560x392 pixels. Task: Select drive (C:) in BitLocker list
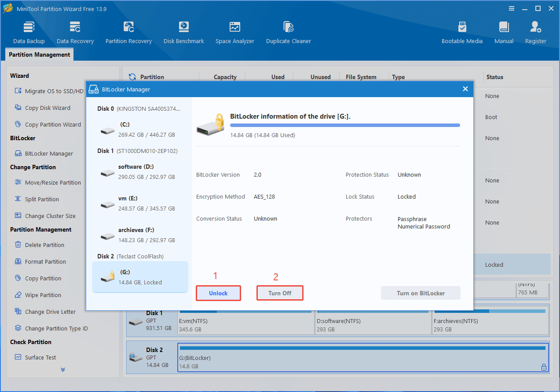(140, 130)
